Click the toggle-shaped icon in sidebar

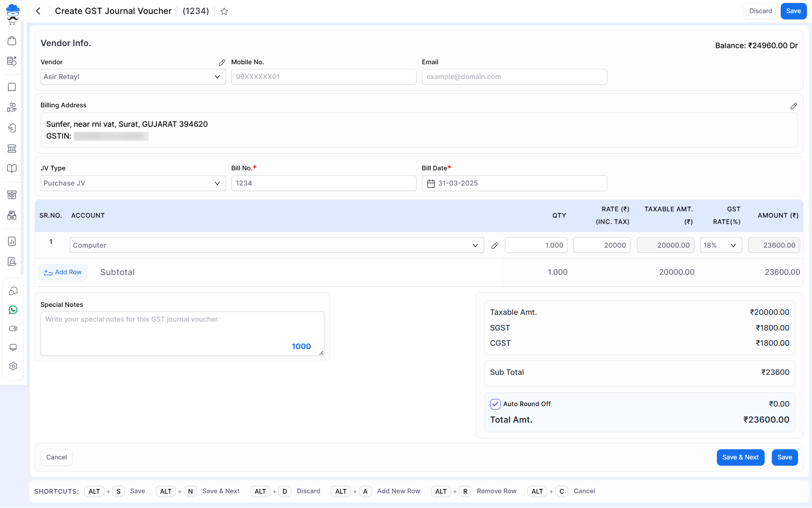pyautogui.click(x=13, y=328)
